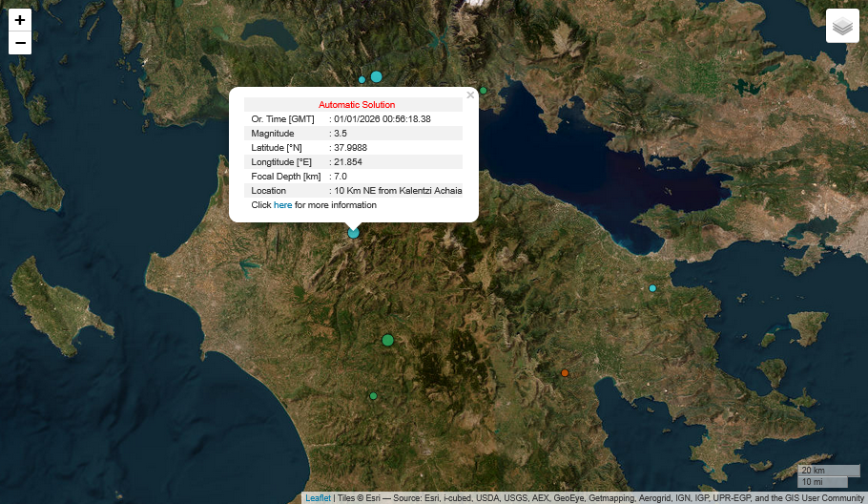Click the larger cyan marker above the popup
868x504 pixels.
pyautogui.click(x=376, y=76)
